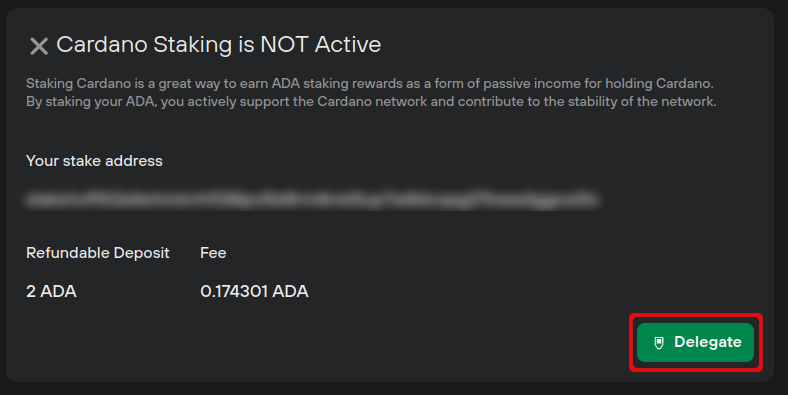Click the word 'Delegate' on green button

tap(708, 342)
